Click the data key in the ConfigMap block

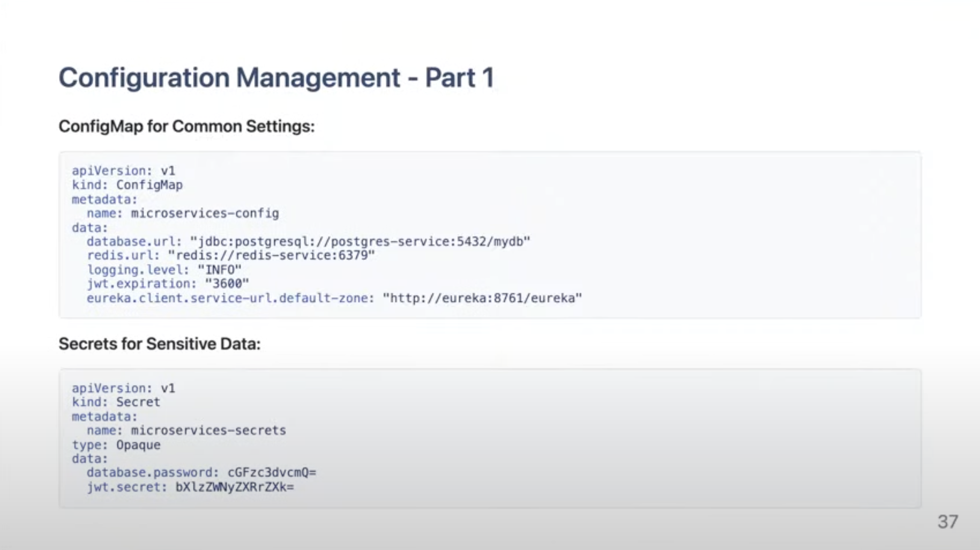89,228
